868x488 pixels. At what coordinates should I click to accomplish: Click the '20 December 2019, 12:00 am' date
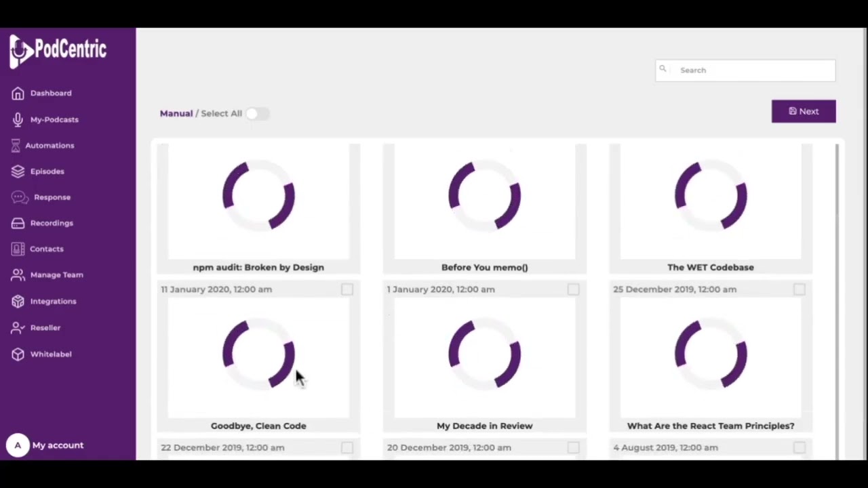click(x=449, y=447)
